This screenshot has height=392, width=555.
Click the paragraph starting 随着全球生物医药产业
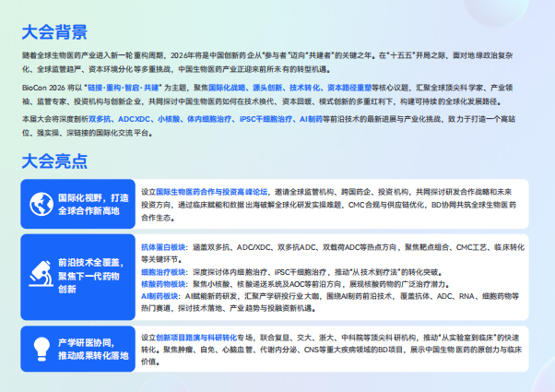267,63
